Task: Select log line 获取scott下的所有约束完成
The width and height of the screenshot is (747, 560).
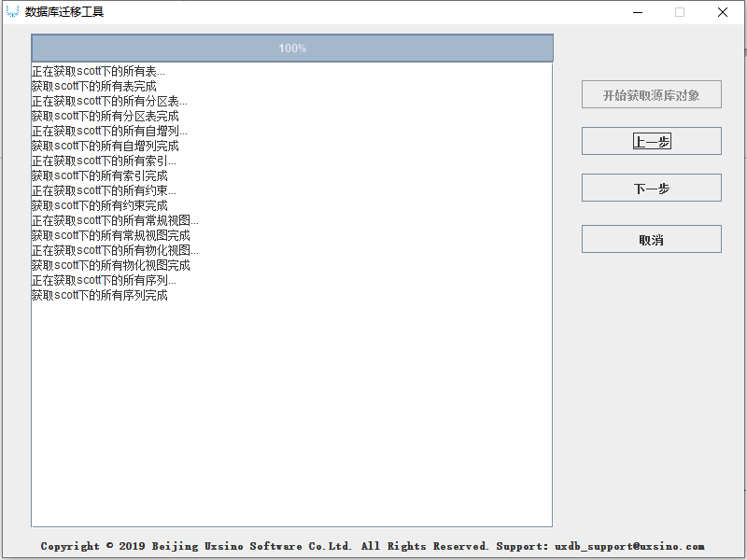Action: click(x=100, y=205)
